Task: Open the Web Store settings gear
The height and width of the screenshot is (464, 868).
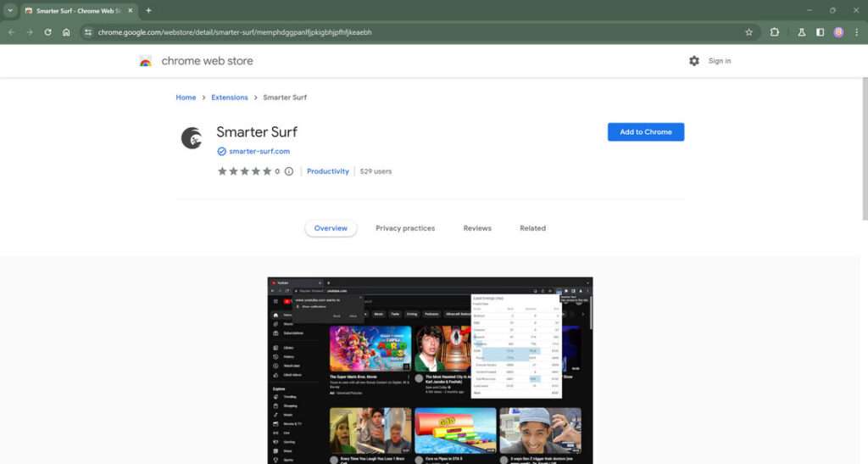Action: [694, 61]
